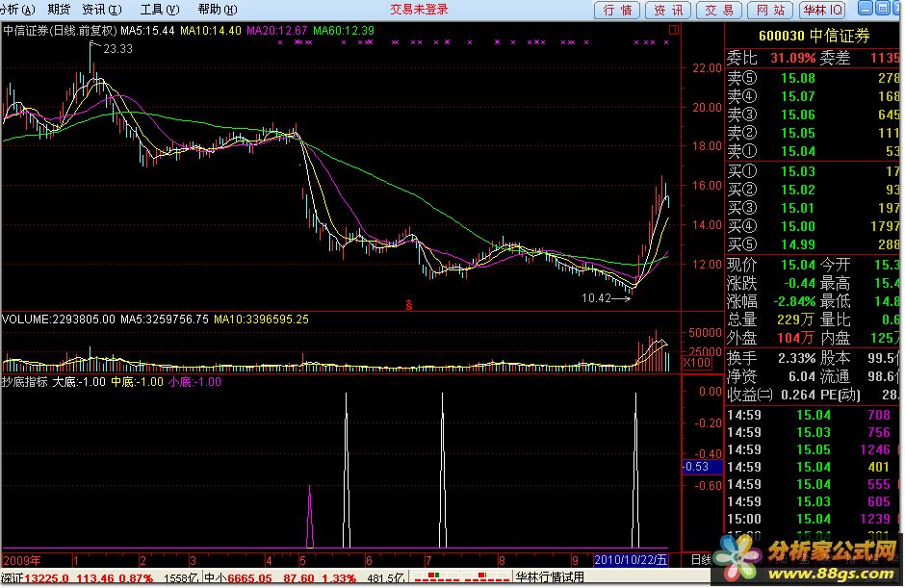
Task: Click the 抄底指标 indicator name
Action: pyautogui.click(x=25, y=382)
